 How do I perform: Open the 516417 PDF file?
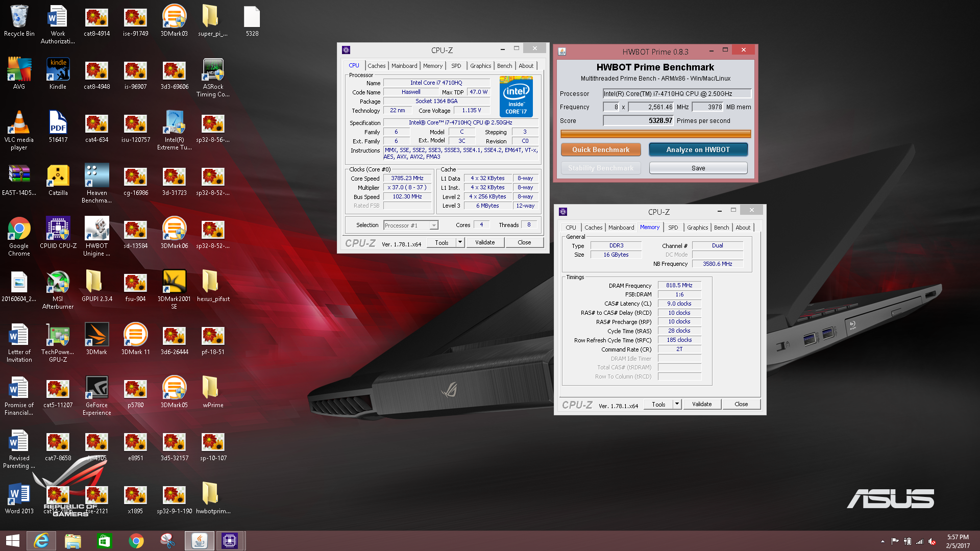pos(58,127)
